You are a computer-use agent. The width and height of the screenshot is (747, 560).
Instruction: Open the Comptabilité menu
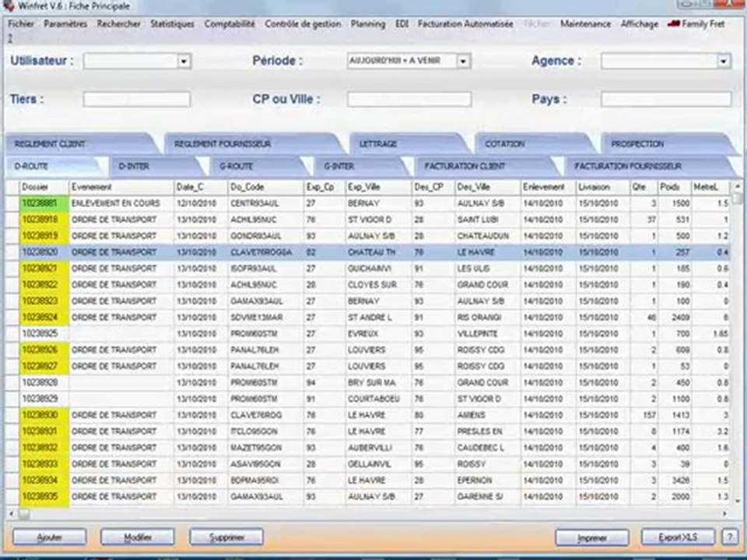click(229, 23)
